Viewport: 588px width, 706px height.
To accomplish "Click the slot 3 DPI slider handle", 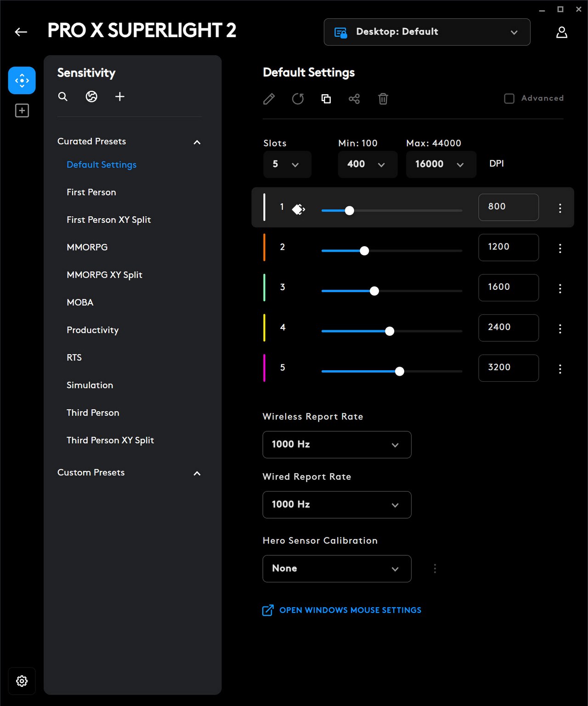I will pyautogui.click(x=374, y=291).
